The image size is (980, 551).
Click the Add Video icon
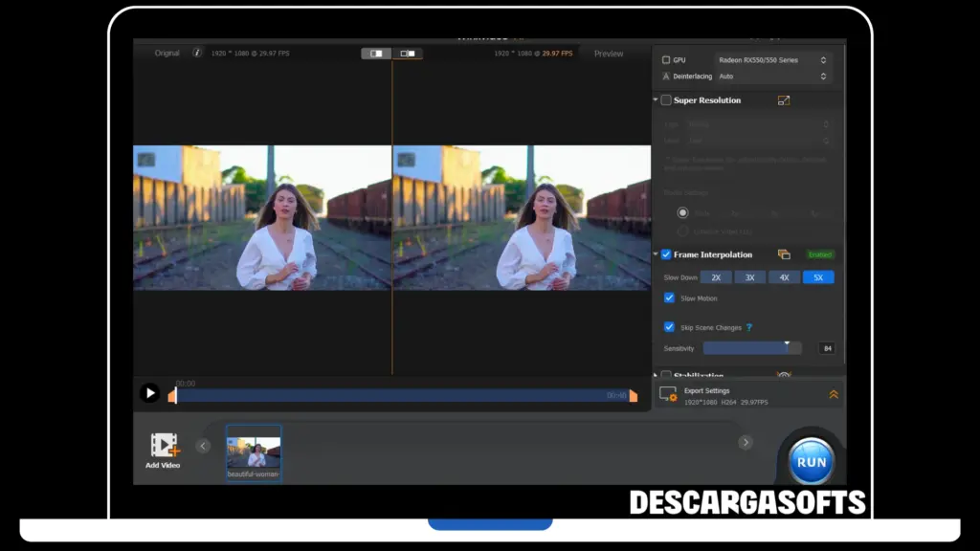coord(164,446)
